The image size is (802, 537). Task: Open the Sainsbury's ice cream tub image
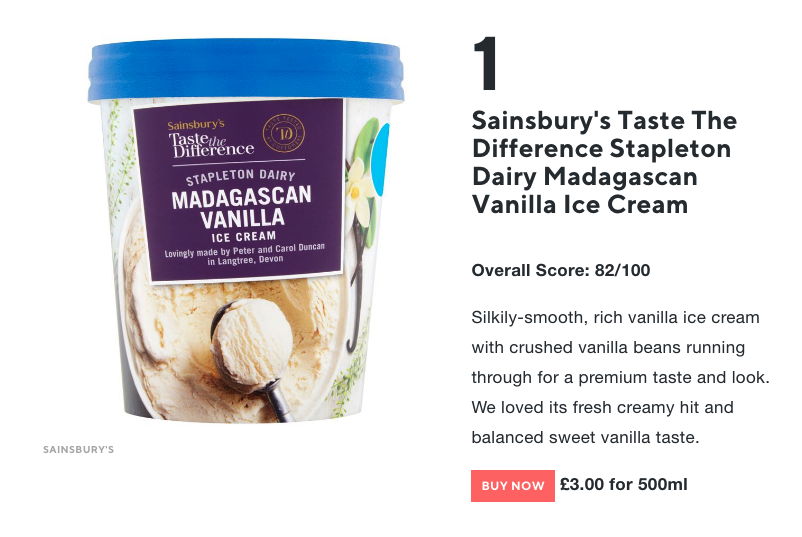[x=246, y=231]
